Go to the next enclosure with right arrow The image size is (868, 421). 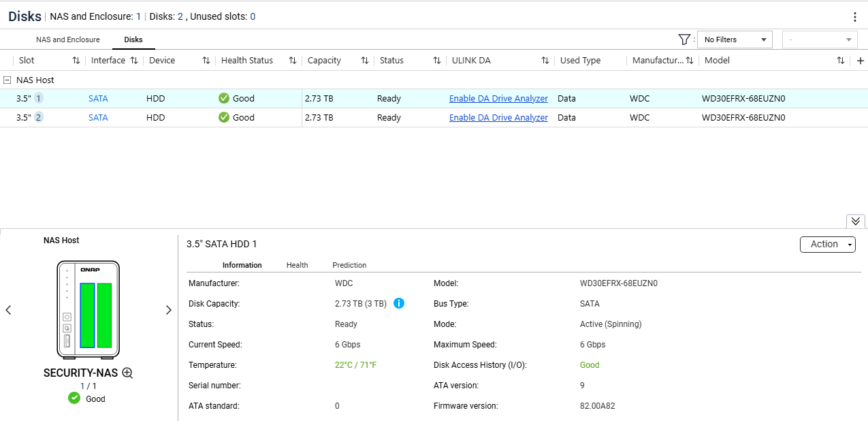point(168,310)
